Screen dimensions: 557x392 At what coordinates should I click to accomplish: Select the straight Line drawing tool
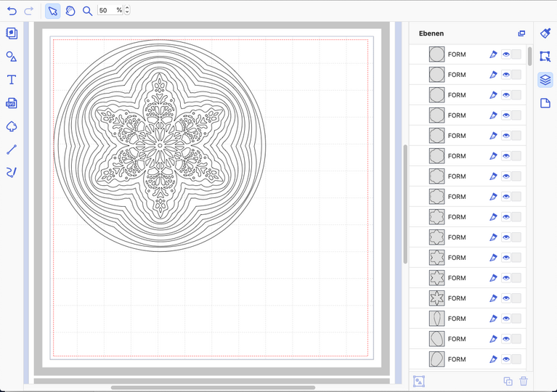point(12,150)
